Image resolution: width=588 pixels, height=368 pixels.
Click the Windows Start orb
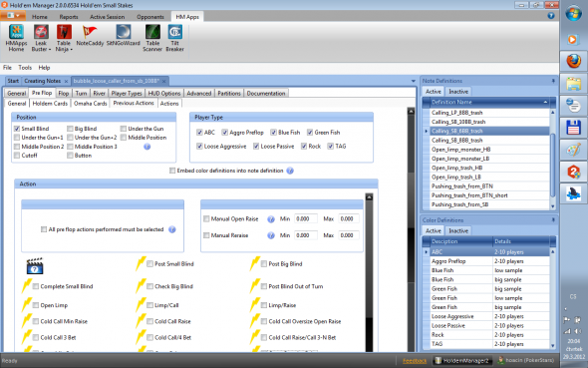coord(573,14)
